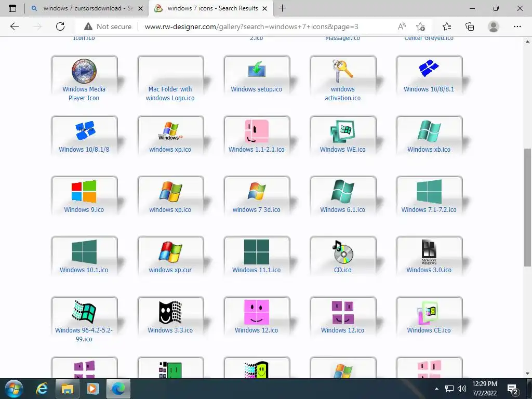Viewport: 532px width, 399px height.
Task: Click the Windows CE.ico text link
Action: [429, 330]
